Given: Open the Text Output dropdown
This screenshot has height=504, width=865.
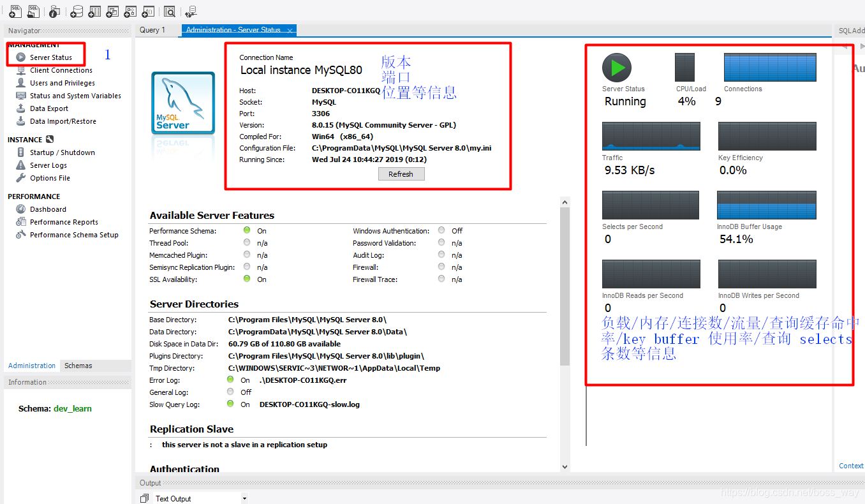Looking at the screenshot, I should pos(244,499).
